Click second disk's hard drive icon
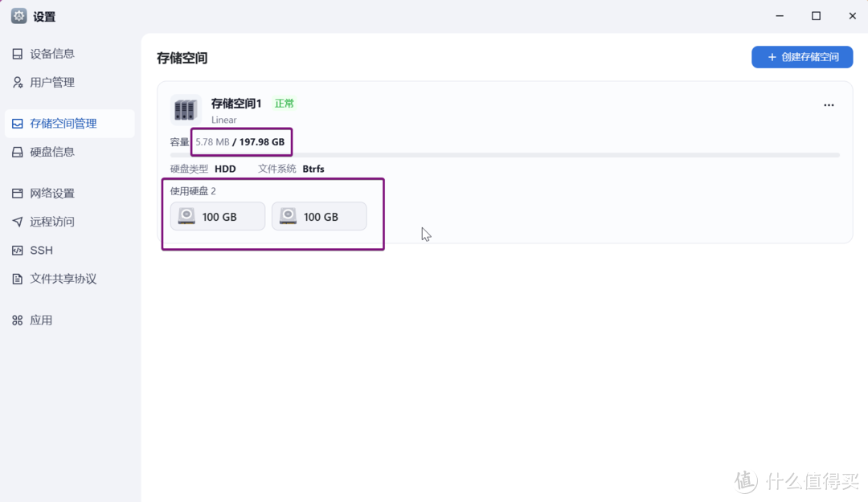This screenshot has height=502, width=868. (288, 216)
